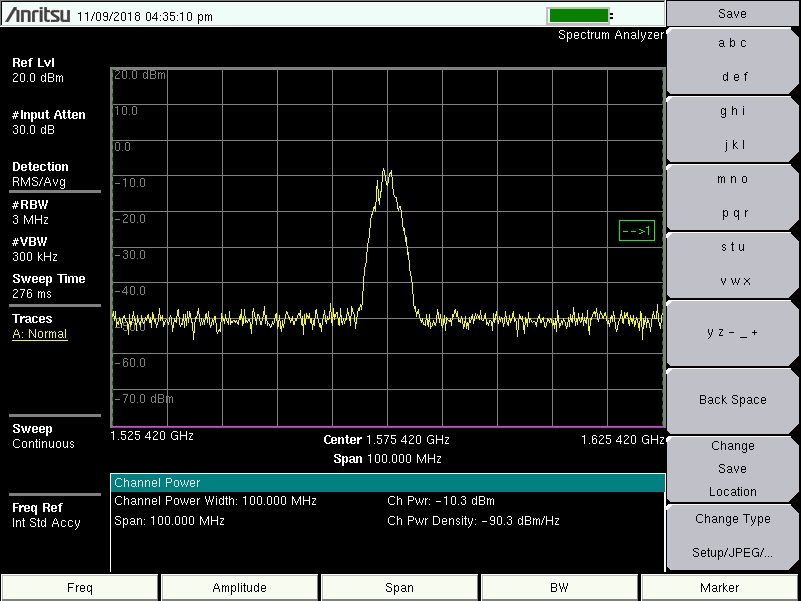
Task: Select the 'm n o p q r' key
Action: [732, 196]
